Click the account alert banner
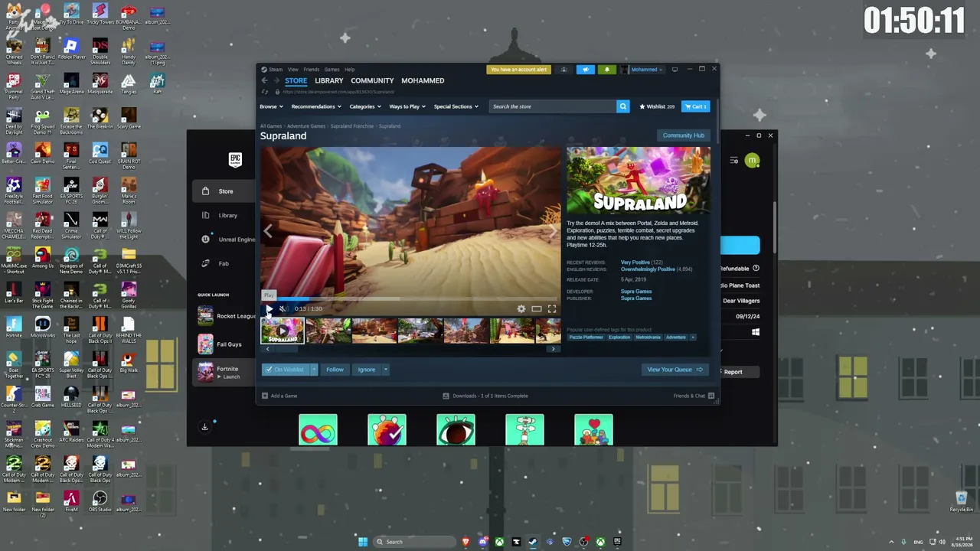Screen dimensions: 980x551 [x=518, y=70]
